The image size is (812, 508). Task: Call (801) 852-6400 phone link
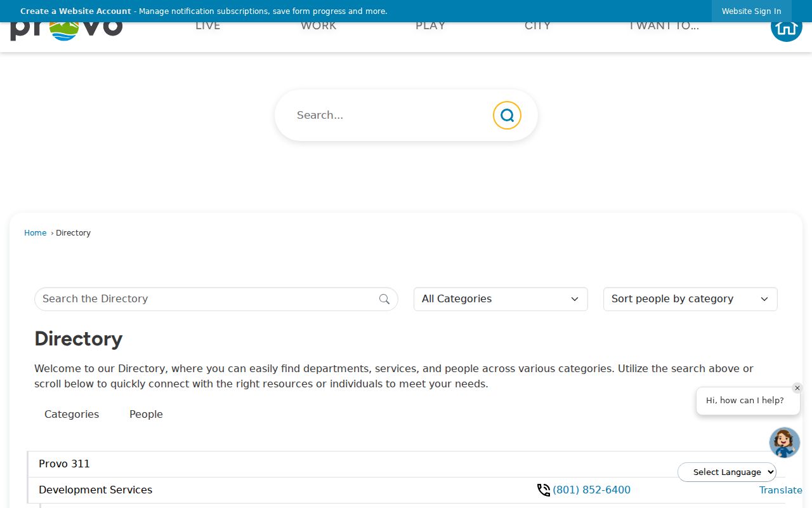click(591, 490)
